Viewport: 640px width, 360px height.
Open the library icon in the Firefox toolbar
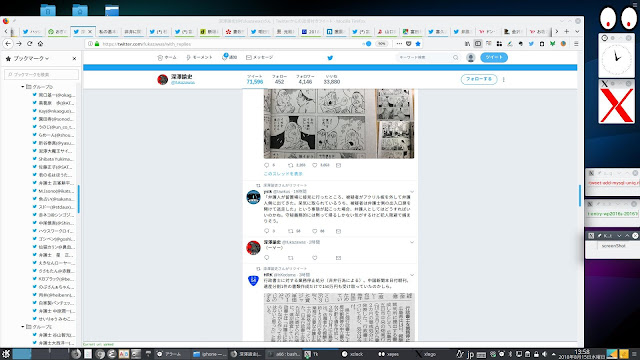[467, 44]
